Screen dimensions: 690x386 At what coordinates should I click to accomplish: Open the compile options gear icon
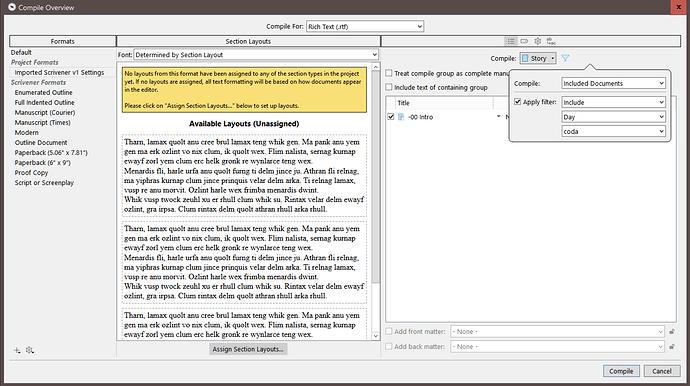(x=538, y=41)
